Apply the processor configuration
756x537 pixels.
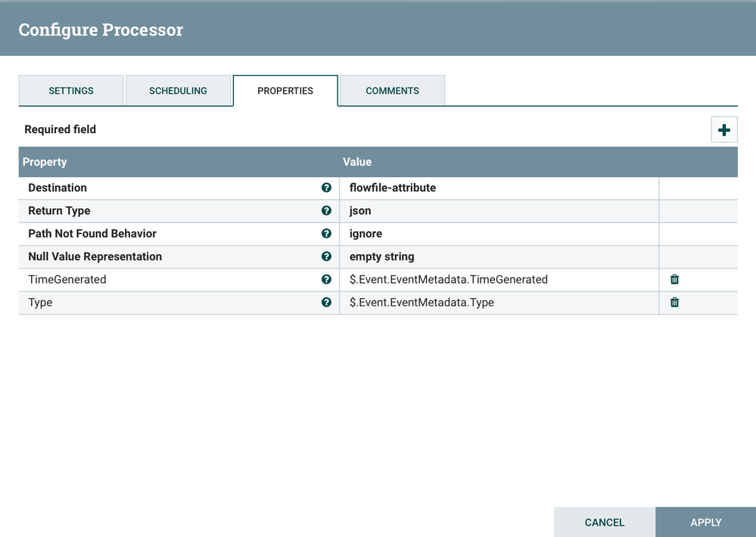[x=705, y=522]
